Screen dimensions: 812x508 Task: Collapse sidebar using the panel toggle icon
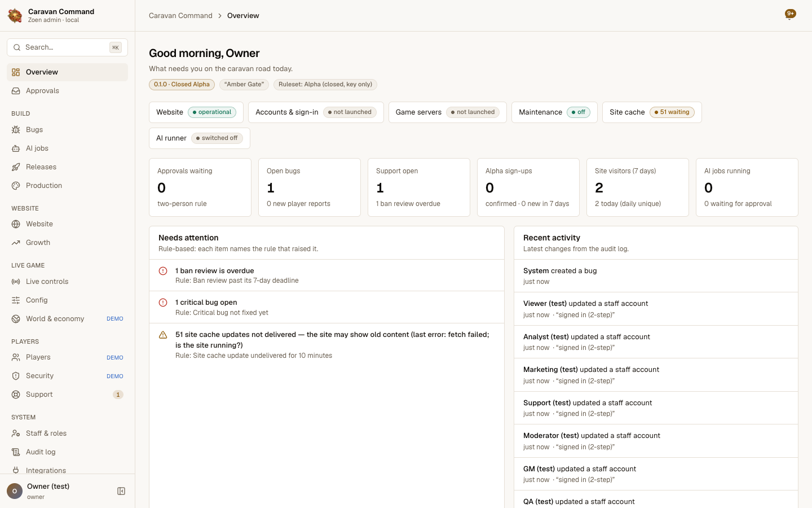point(121,491)
